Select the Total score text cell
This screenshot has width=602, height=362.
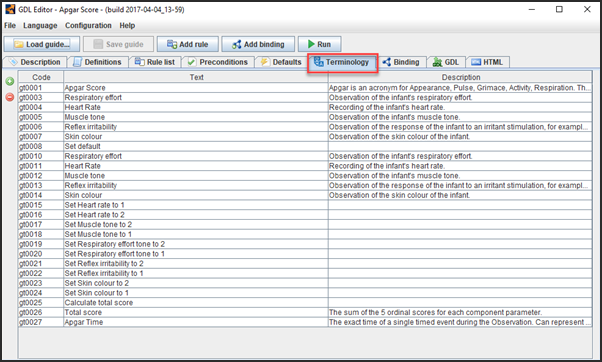pos(196,312)
